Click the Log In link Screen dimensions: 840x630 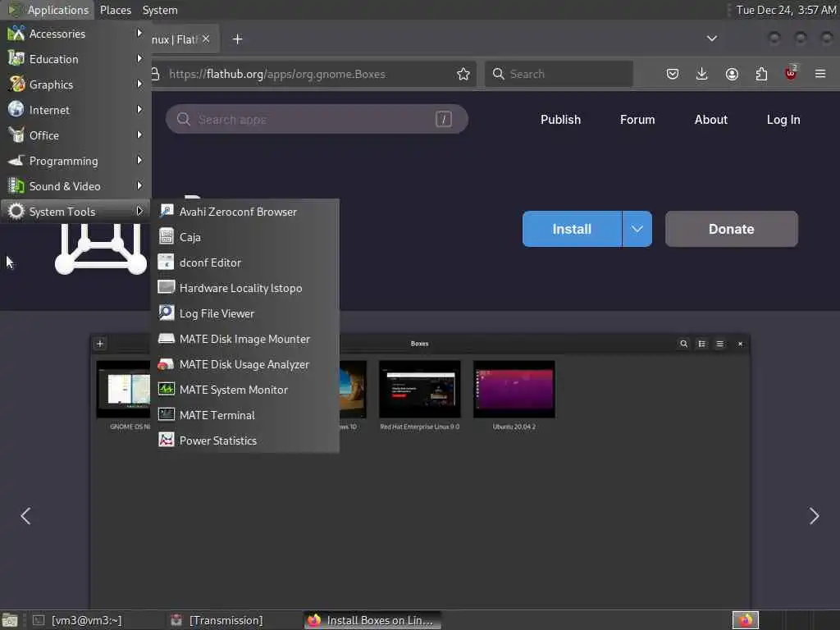pos(783,120)
